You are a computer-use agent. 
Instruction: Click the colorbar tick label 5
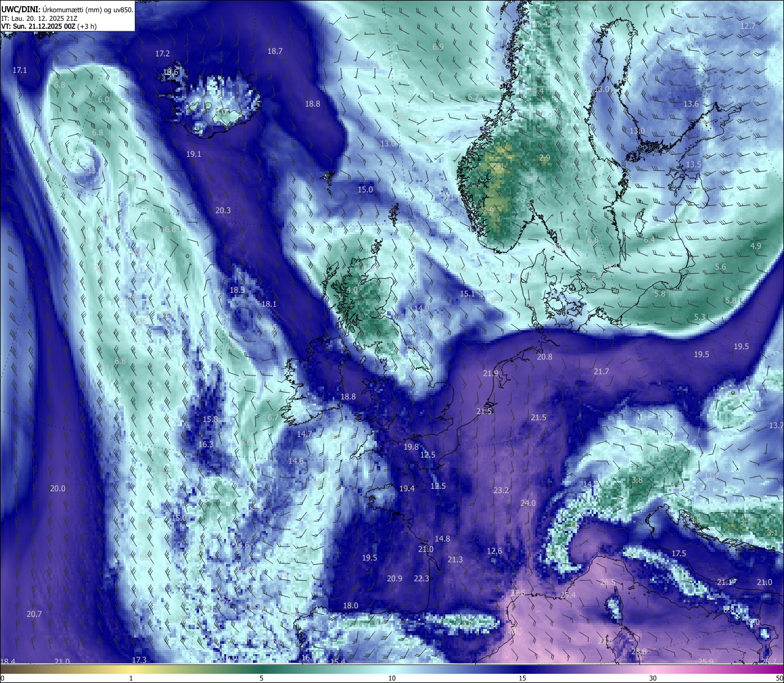(x=262, y=679)
